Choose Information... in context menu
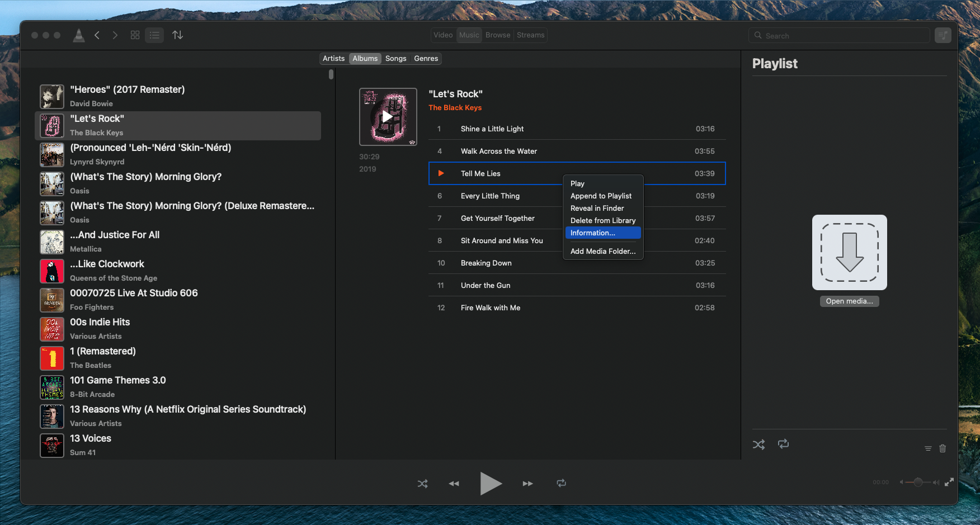The height and width of the screenshot is (525, 980). [603, 233]
